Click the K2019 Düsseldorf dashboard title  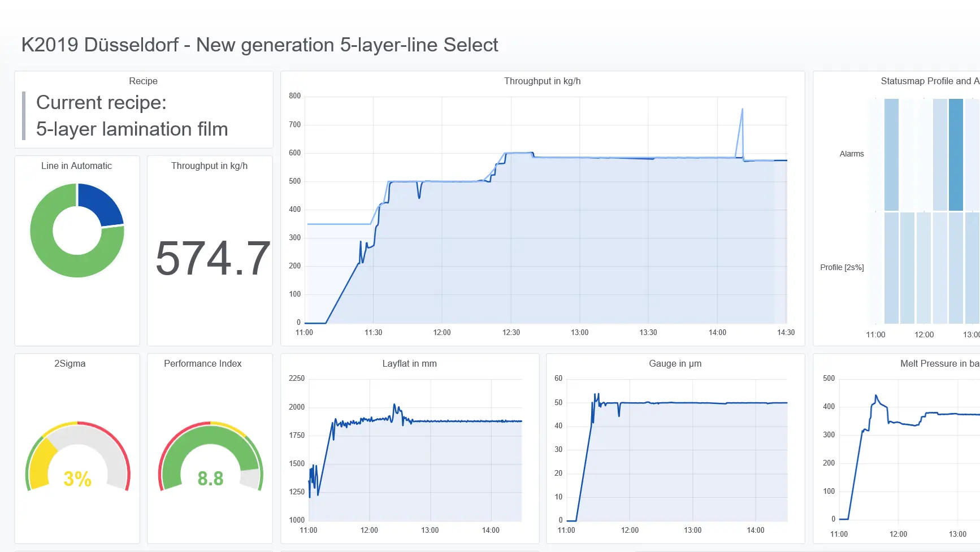[x=259, y=45]
